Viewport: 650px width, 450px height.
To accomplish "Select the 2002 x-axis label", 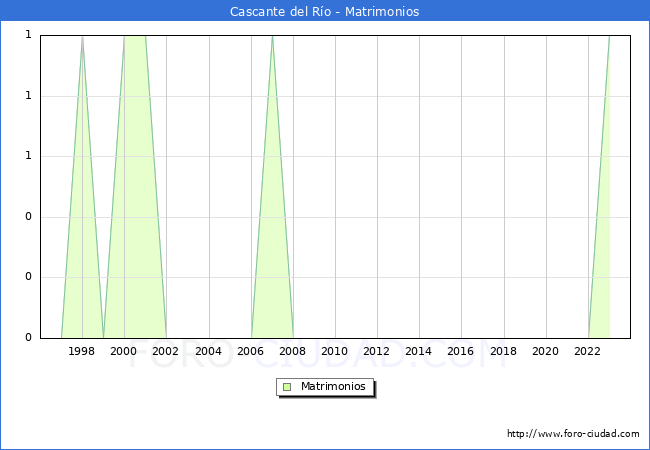I will 166,351.
